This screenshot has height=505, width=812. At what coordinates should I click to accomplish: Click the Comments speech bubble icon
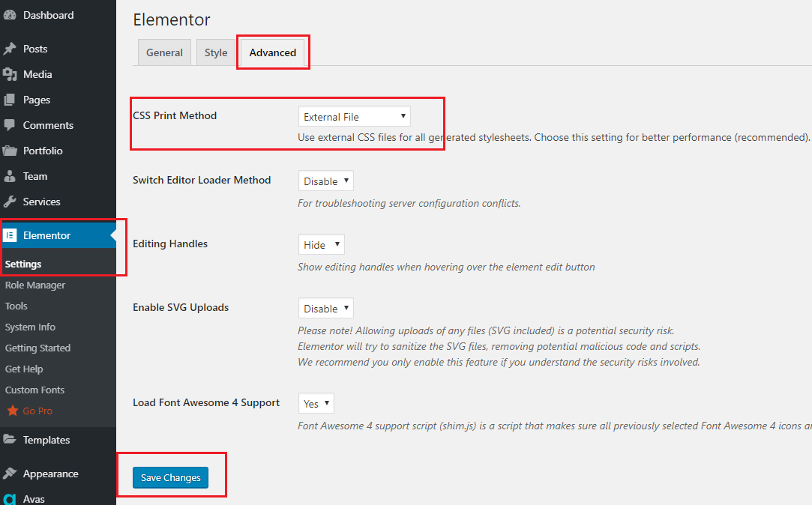pyautogui.click(x=9, y=125)
